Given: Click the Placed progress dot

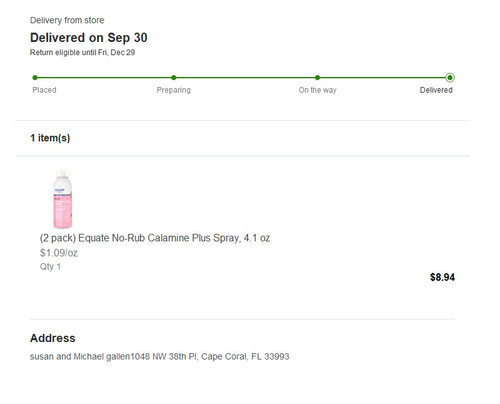Looking at the screenshot, I should point(35,78).
